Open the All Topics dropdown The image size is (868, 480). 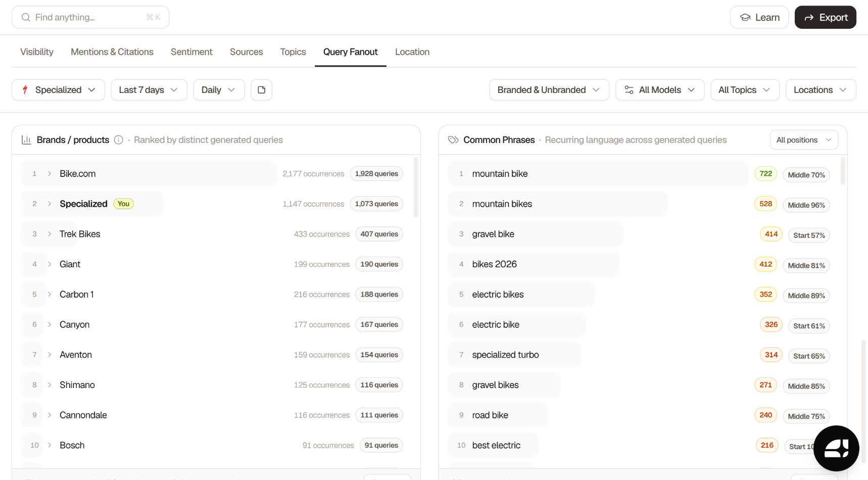click(745, 90)
